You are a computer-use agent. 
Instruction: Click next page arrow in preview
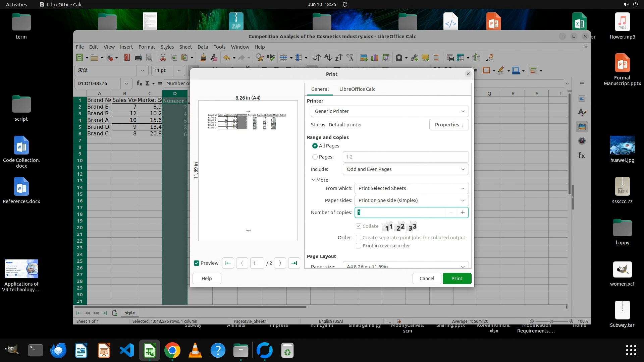point(280,263)
